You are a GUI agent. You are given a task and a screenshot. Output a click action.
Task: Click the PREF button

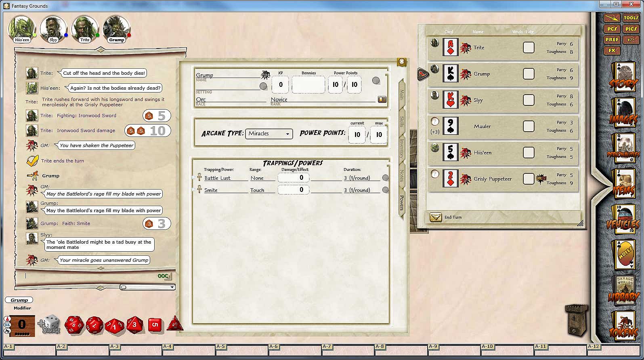(x=612, y=40)
